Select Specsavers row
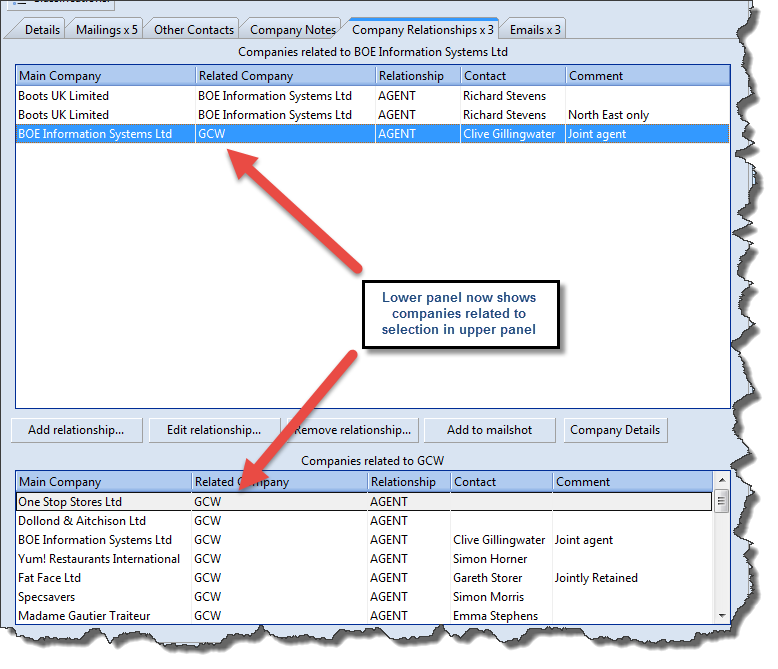778x669 pixels. click(x=364, y=597)
